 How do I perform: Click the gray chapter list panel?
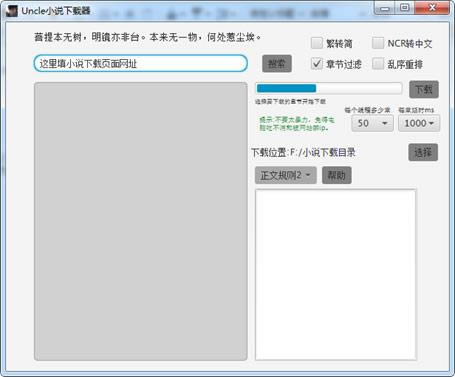click(140, 221)
